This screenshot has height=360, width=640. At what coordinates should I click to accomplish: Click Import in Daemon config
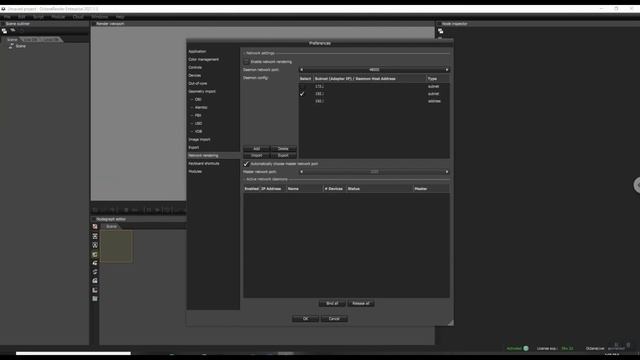tap(256, 156)
